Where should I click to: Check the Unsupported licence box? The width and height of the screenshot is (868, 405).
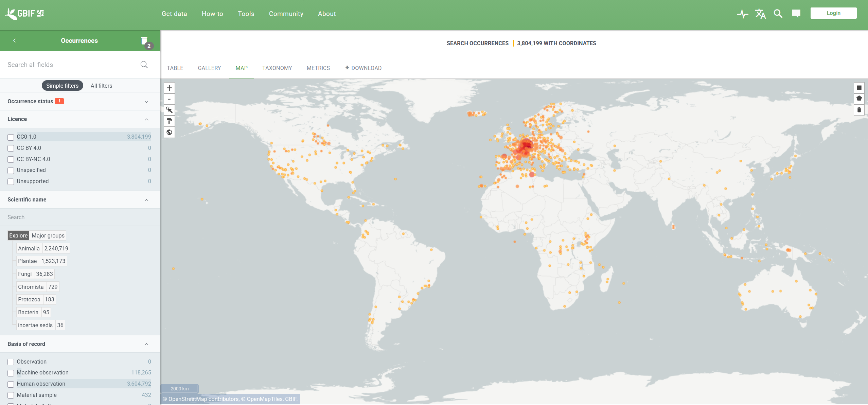[11, 181]
